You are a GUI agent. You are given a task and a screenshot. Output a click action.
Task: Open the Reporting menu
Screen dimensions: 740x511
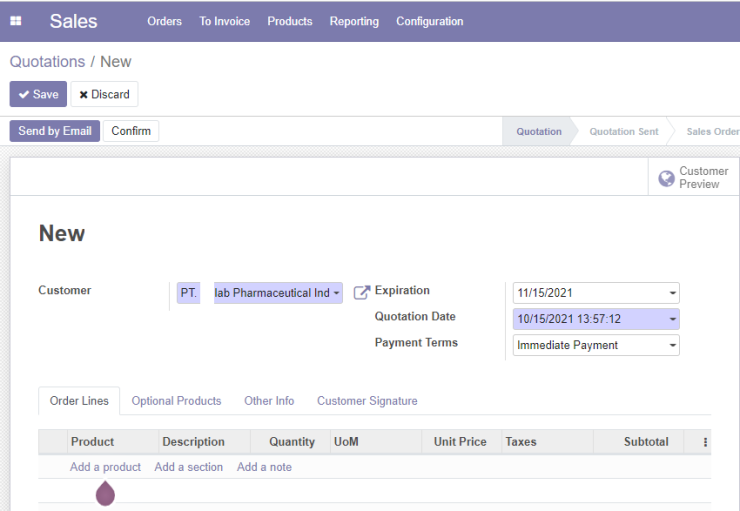click(354, 21)
